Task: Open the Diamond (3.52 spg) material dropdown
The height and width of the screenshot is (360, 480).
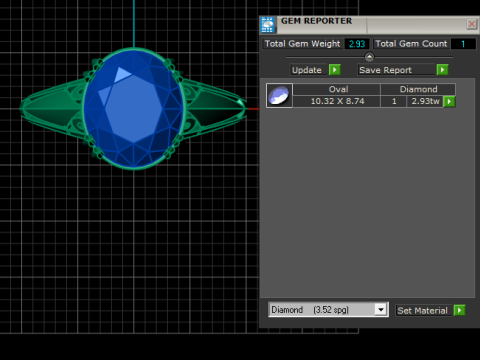Action: 381,310
